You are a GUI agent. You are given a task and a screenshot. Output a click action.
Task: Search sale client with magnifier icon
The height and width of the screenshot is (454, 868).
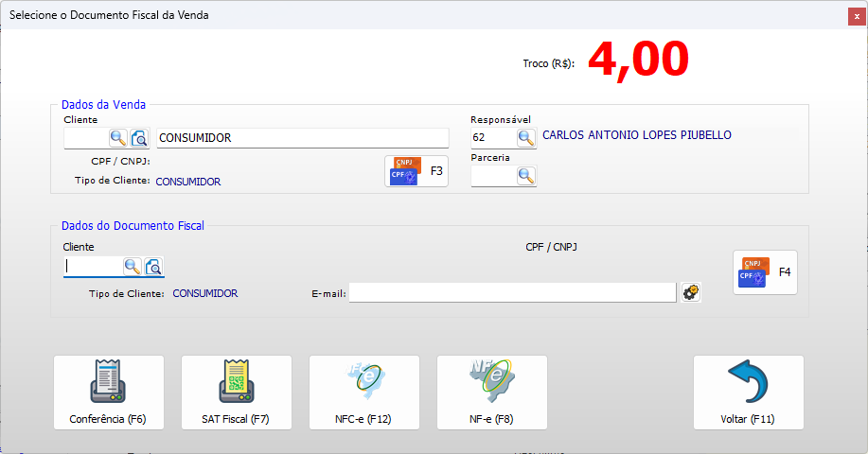tap(118, 138)
